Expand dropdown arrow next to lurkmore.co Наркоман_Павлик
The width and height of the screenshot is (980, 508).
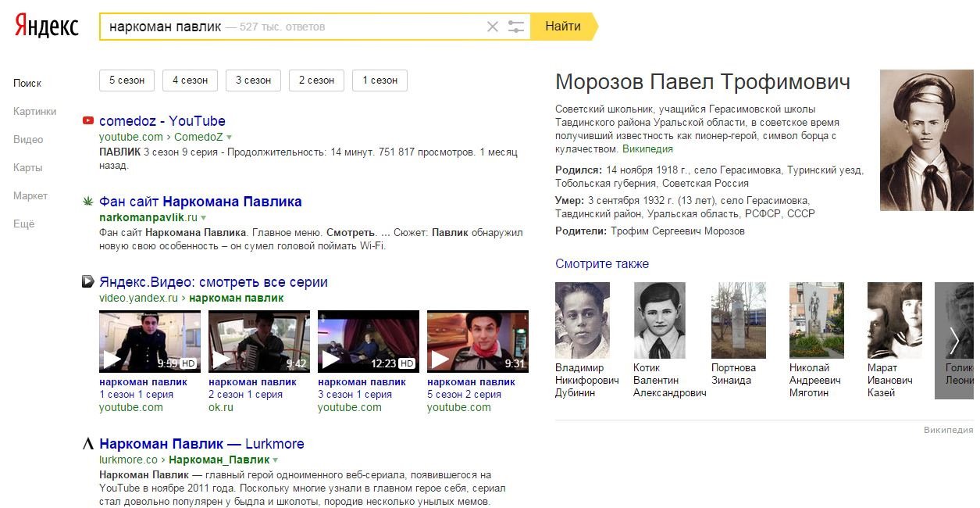pyautogui.click(x=276, y=460)
